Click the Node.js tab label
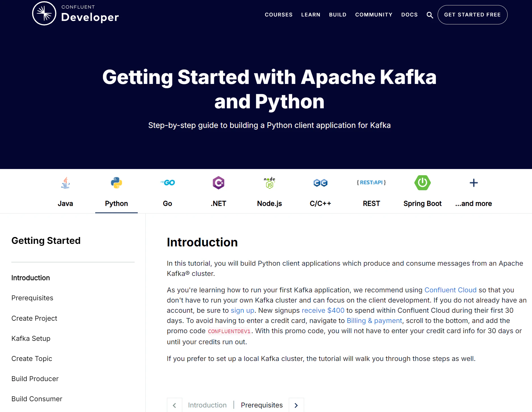The image size is (532, 412). click(270, 204)
